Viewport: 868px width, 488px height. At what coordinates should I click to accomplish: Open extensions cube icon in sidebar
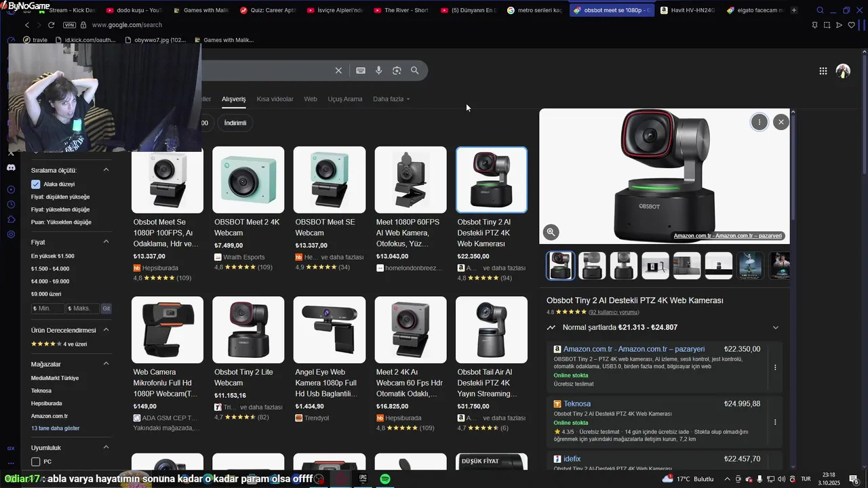(x=11, y=219)
